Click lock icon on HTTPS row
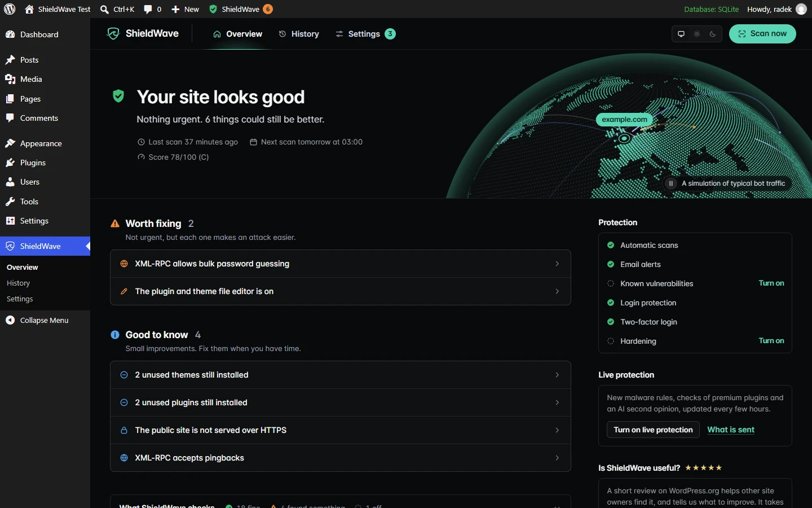The width and height of the screenshot is (812, 508). [x=124, y=430]
